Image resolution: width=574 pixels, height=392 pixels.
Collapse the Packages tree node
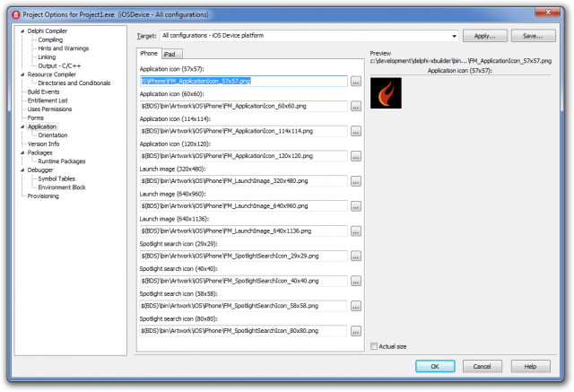pos(22,152)
